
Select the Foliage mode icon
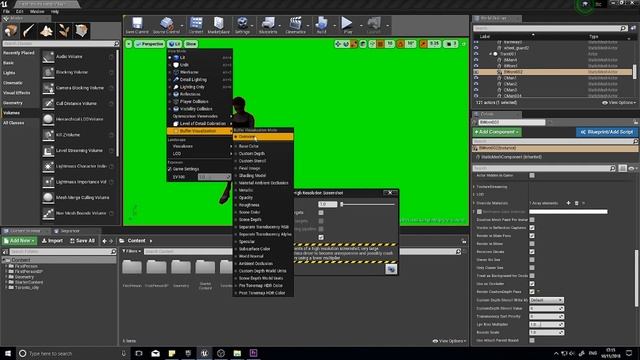click(x=64, y=31)
